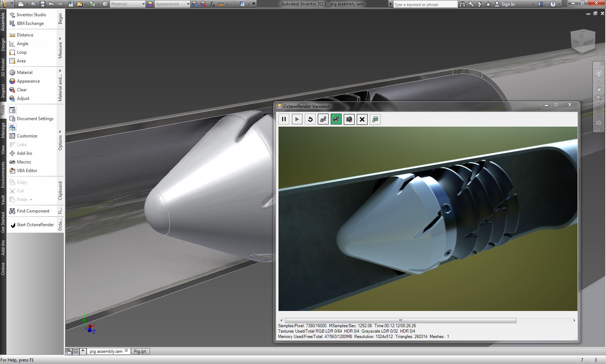Click the save render image icon

[x=375, y=119]
